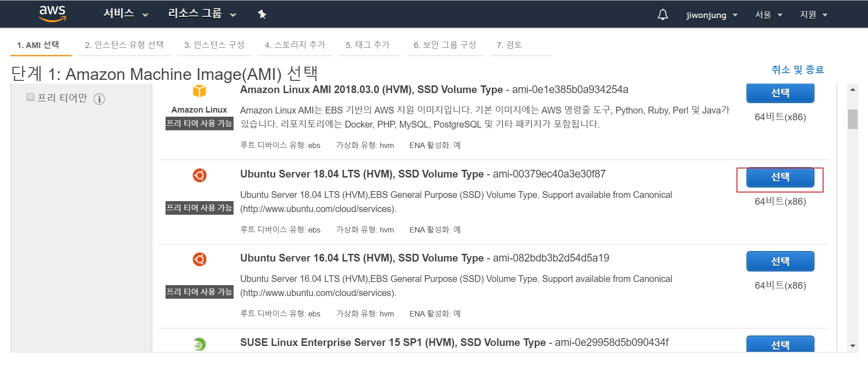Click the scrollbar up arrow
The width and height of the screenshot is (868, 390).
853,89
